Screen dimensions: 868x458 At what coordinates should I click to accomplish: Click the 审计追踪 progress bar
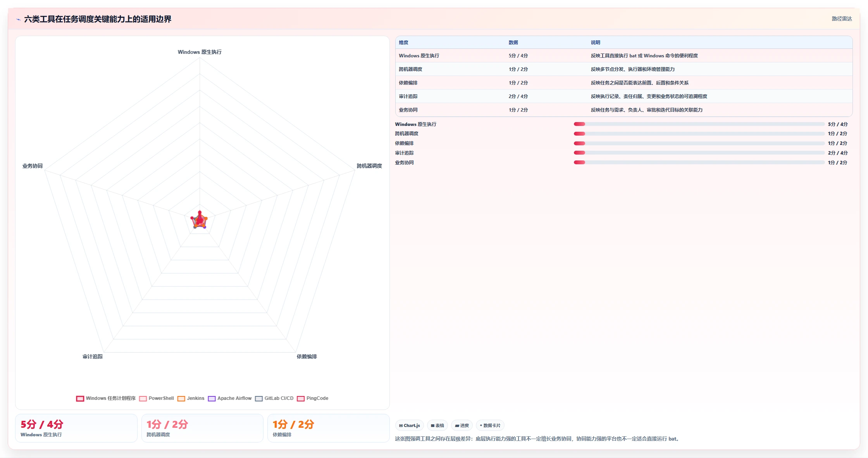[699, 153]
